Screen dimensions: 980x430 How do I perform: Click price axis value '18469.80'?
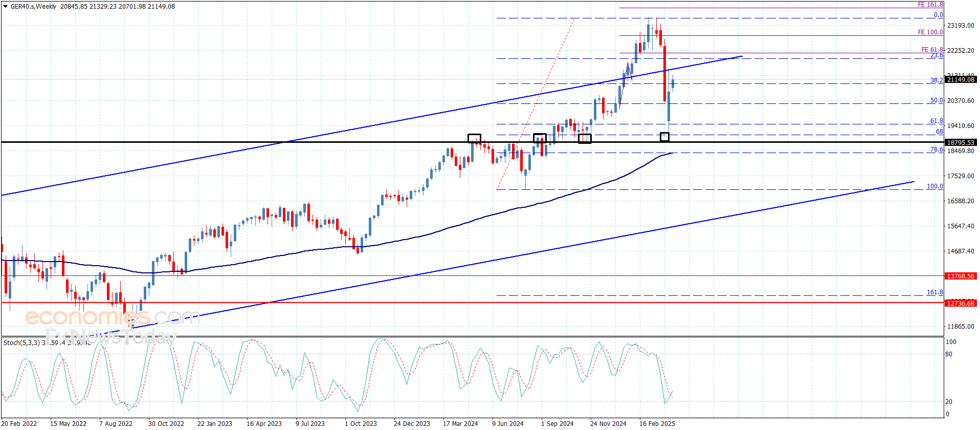coord(961,150)
